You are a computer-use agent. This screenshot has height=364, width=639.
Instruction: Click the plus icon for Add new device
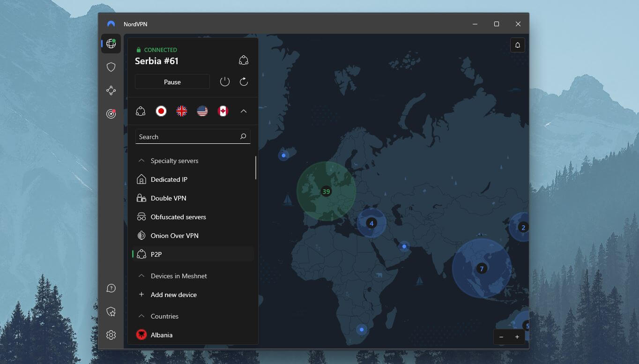(x=141, y=294)
